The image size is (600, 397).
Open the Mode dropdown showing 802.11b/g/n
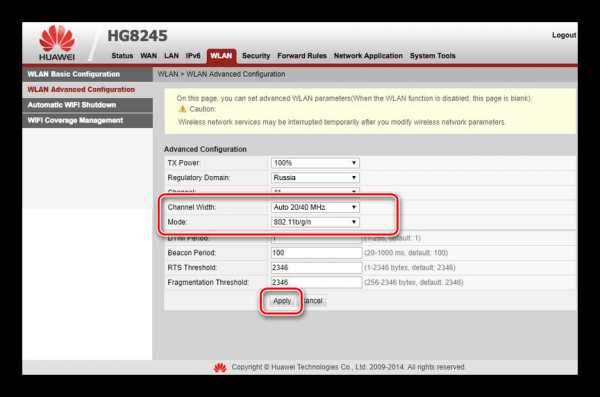point(315,222)
